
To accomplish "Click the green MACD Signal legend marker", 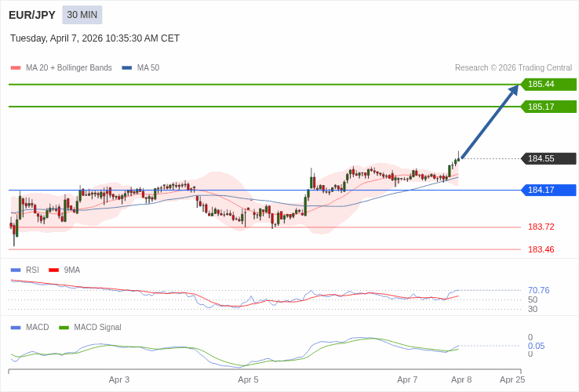I will click(64, 328).
